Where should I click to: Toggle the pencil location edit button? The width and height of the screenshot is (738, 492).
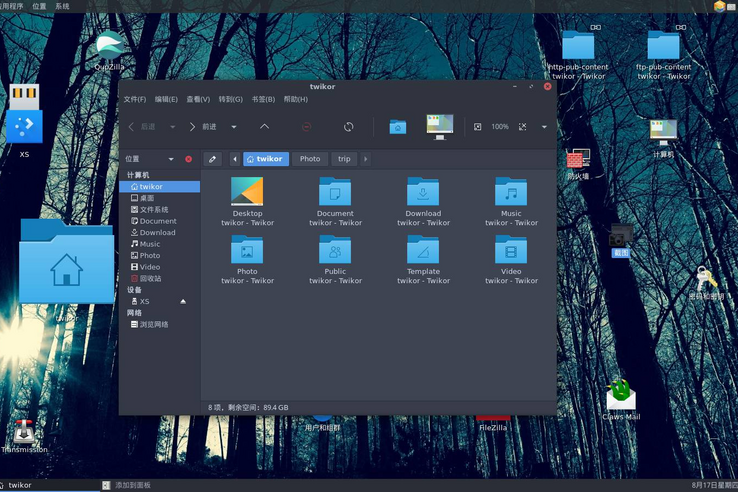pos(212,159)
